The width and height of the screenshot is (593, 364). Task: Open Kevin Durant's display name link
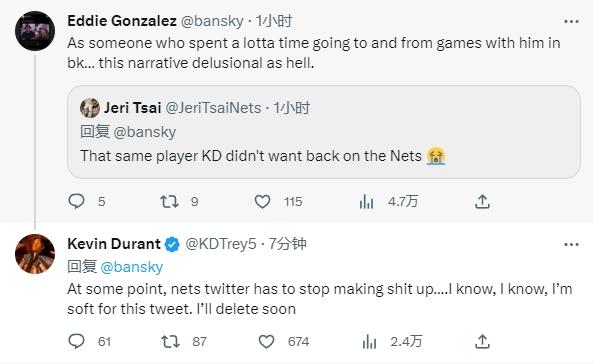(x=114, y=244)
